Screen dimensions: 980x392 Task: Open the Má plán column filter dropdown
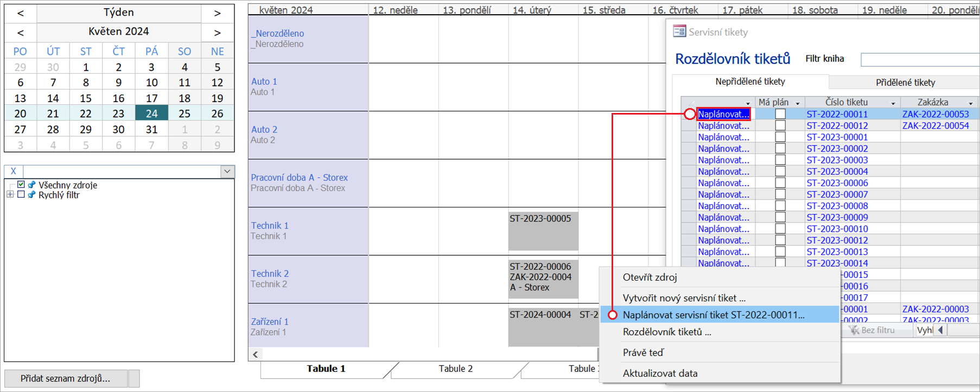pos(798,103)
